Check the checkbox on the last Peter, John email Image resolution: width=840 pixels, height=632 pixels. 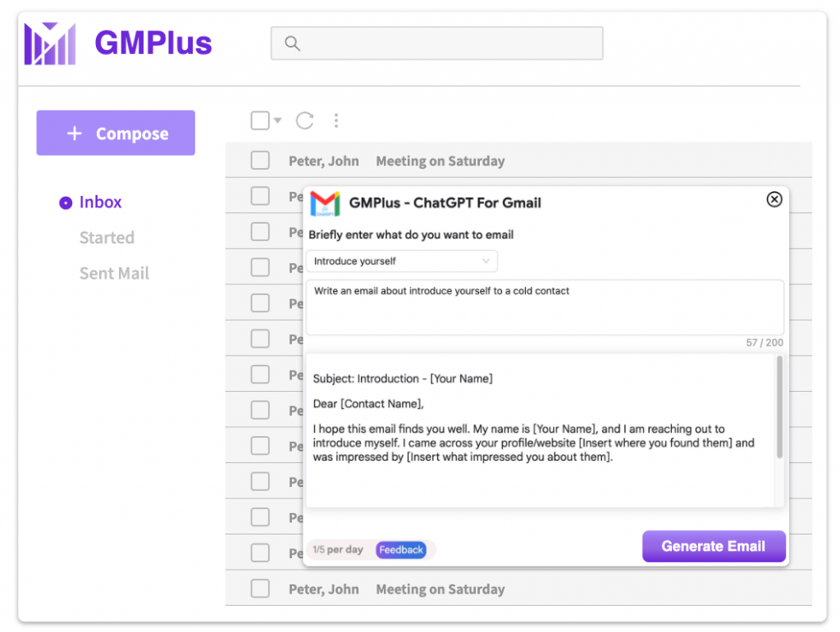[259, 588]
